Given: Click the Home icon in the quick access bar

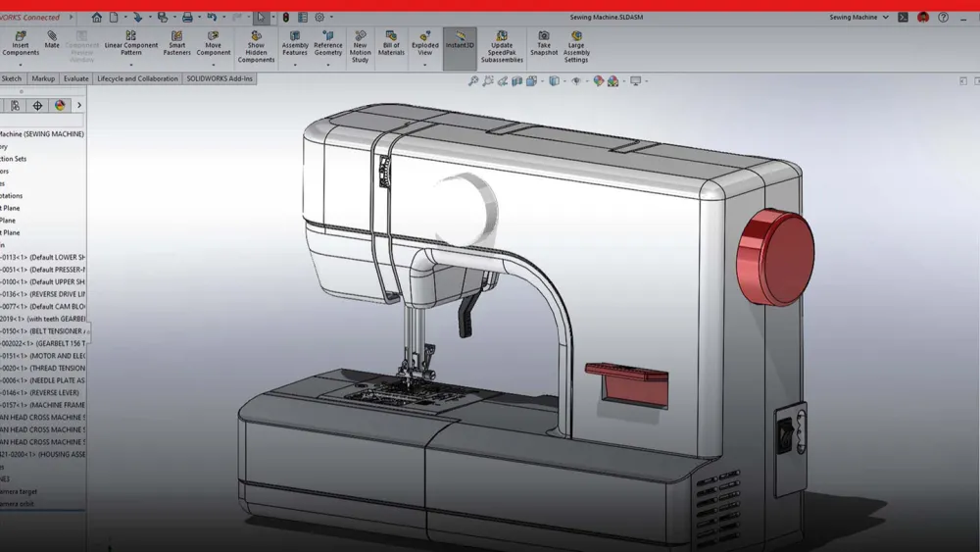Looking at the screenshot, I should point(97,18).
